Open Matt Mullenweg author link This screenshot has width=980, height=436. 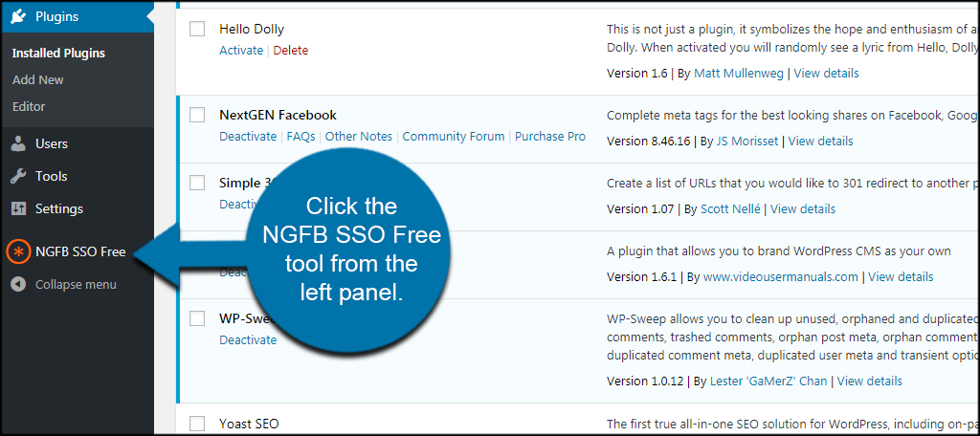739,73
